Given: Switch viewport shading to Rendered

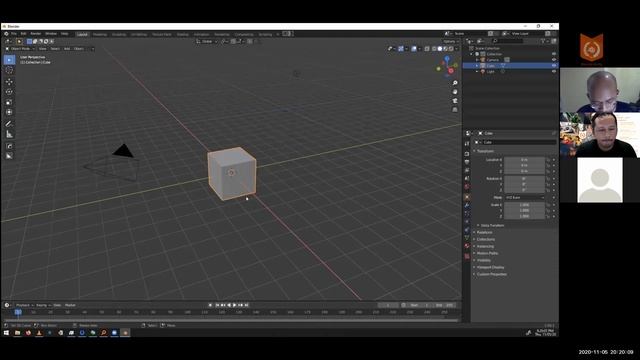Looking at the screenshot, I should click(x=451, y=49).
